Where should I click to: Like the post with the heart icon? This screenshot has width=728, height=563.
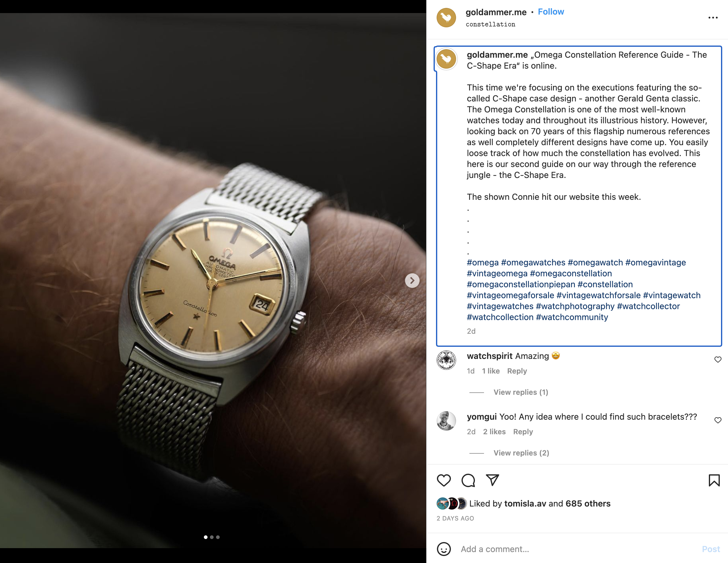click(x=444, y=480)
